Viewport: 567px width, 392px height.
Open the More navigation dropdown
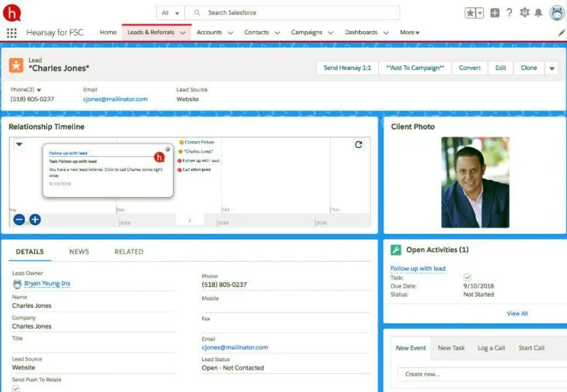coord(409,33)
